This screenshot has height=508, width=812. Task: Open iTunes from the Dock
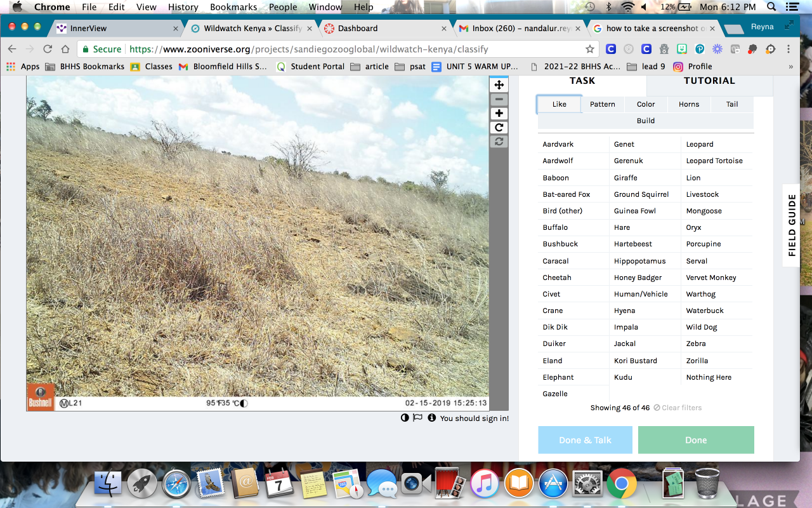point(485,485)
